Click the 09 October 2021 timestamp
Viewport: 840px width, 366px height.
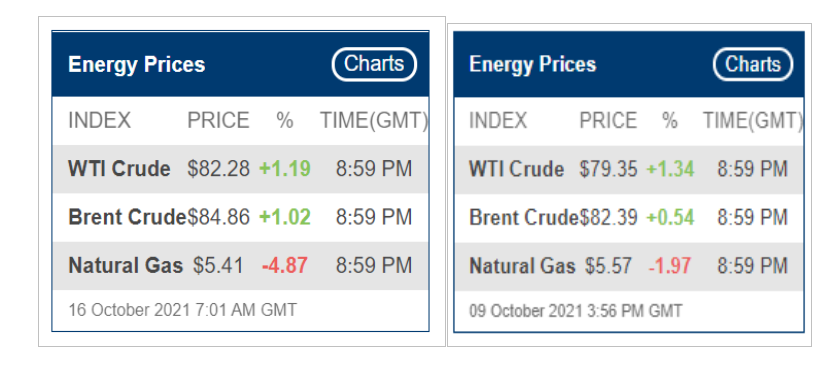[x=576, y=311]
